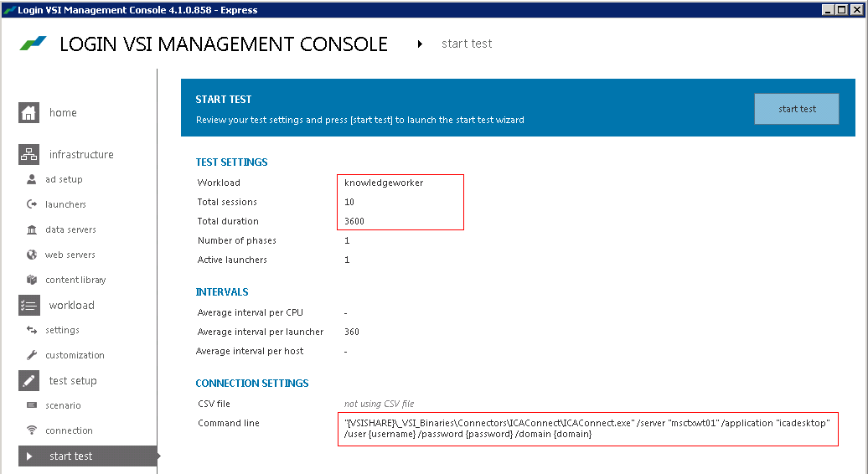Click the Login VSI logo in header
Viewport: 868px width, 474px height.
pos(34,44)
